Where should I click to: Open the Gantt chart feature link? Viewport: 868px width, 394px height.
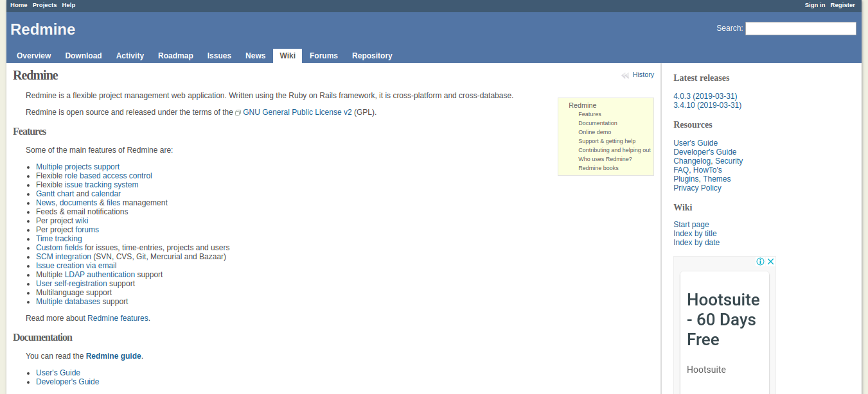click(x=55, y=194)
